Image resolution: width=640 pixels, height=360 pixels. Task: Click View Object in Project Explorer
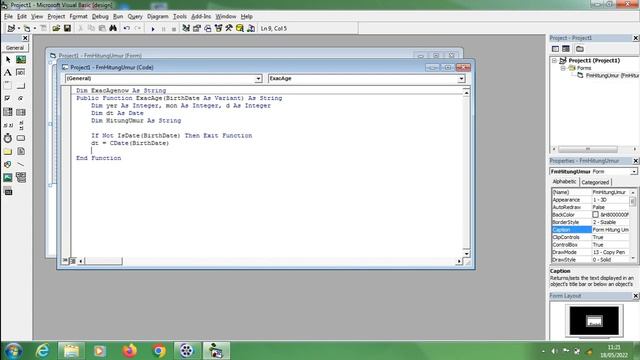click(x=566, y=49)
